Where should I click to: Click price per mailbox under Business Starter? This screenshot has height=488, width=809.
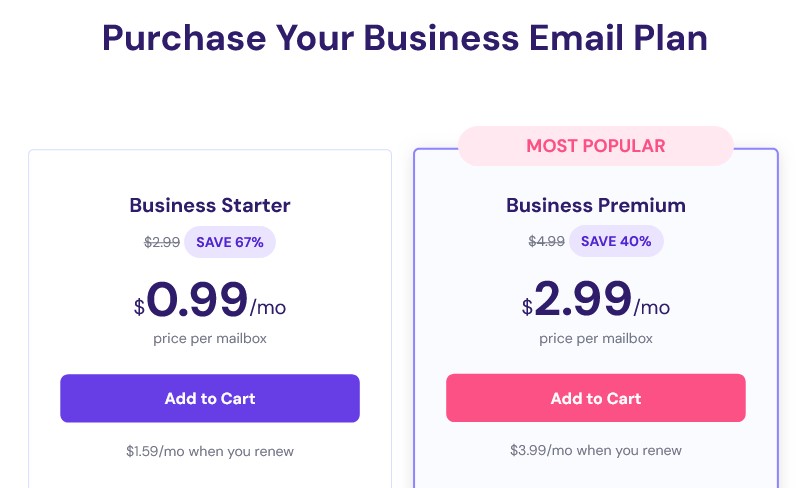(x=209, y=338)
